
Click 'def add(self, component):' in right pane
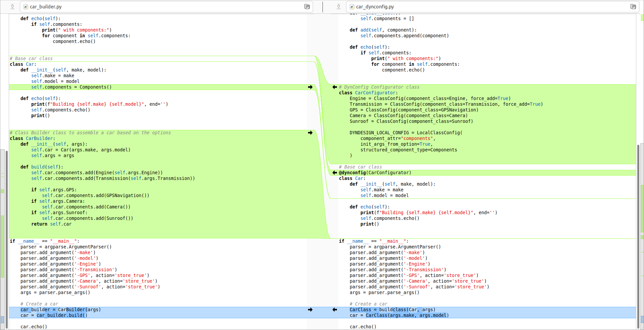[x=383, y=30]
